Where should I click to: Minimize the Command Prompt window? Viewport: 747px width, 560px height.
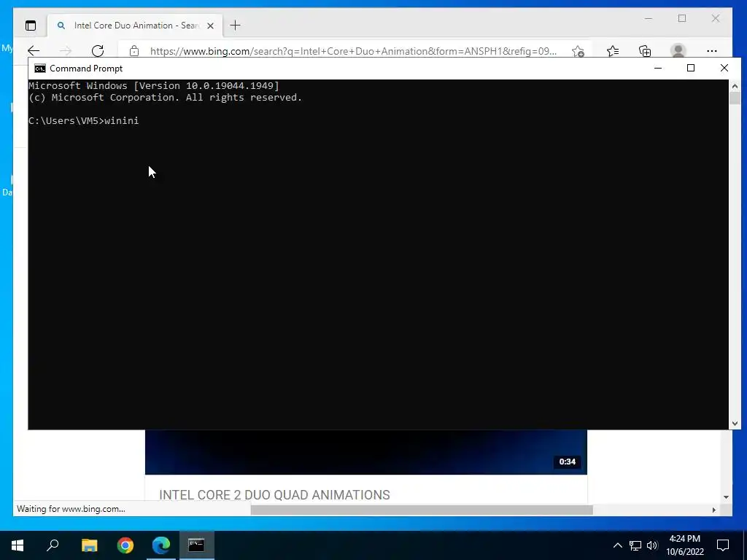click(658, 68)
